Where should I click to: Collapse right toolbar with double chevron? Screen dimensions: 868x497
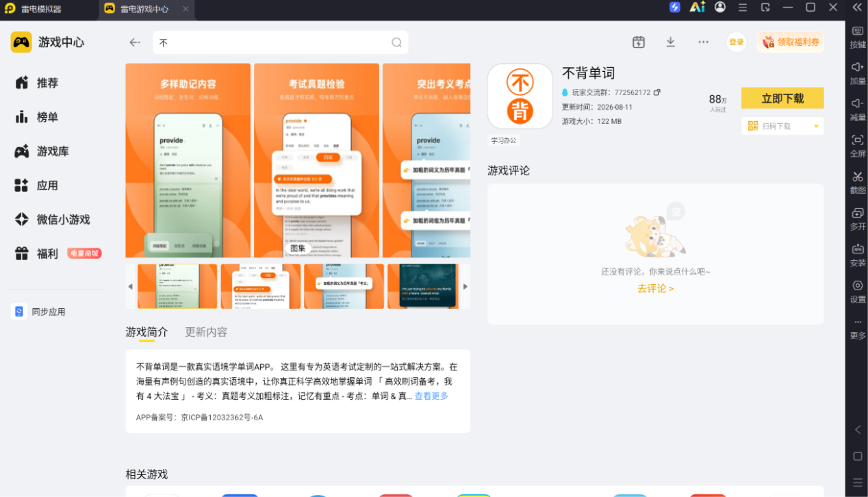[857, 8]
